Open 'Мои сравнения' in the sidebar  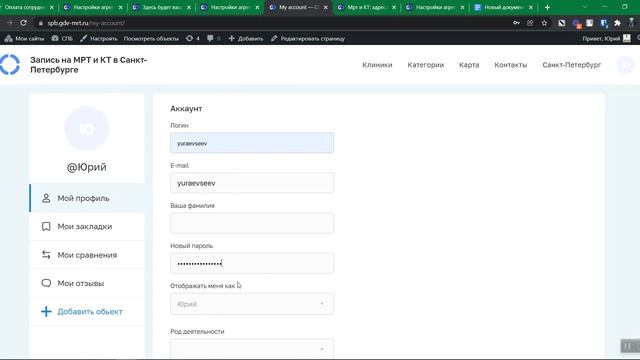click(x=87, y=255)
